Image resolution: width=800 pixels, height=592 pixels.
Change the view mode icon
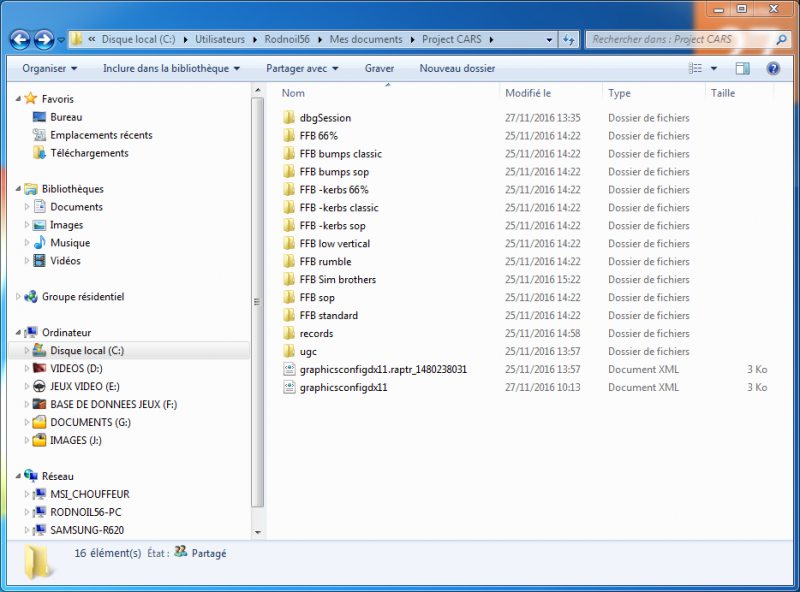point(695,68)
